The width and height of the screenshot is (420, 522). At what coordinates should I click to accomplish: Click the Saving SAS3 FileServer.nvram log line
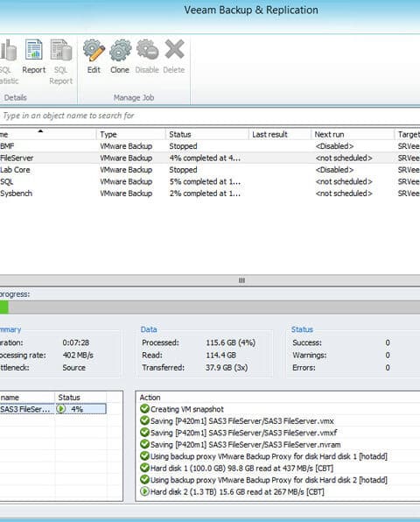(x=245, y=444)
